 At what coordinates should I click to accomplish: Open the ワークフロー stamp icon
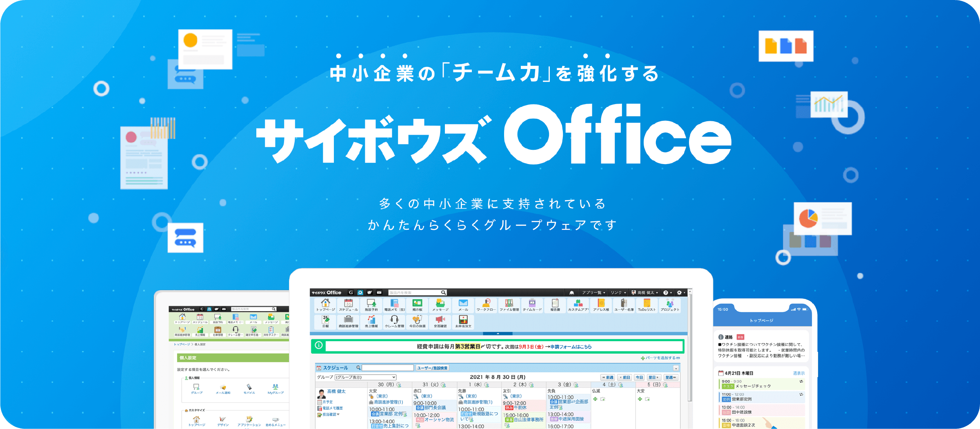(486, 305)
